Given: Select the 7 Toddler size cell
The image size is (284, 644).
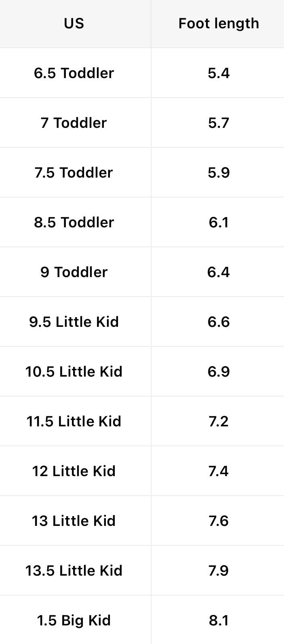Looking at the screenshot, I should click(74, 123).
